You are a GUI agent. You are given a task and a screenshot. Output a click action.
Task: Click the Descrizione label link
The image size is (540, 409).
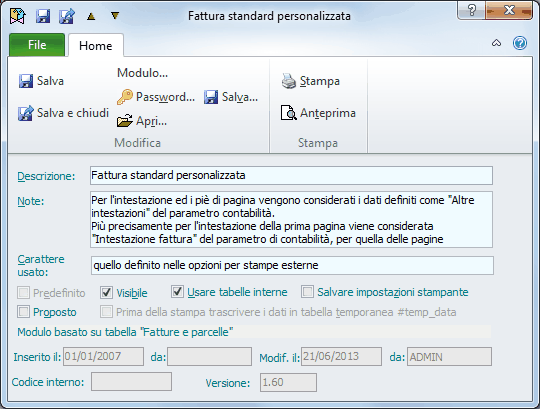tap(46, 176)
